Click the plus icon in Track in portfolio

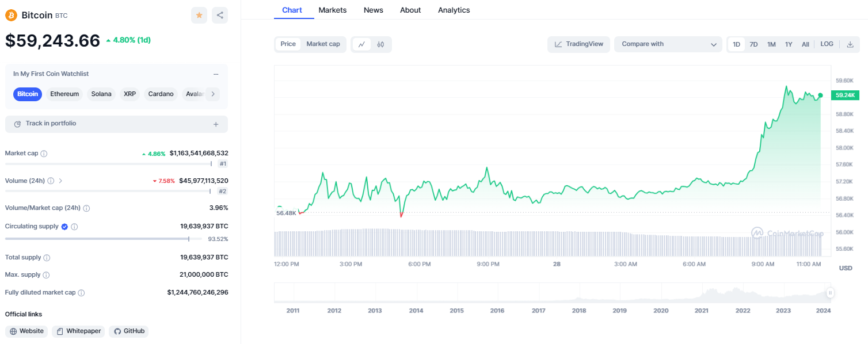(216, 124)
